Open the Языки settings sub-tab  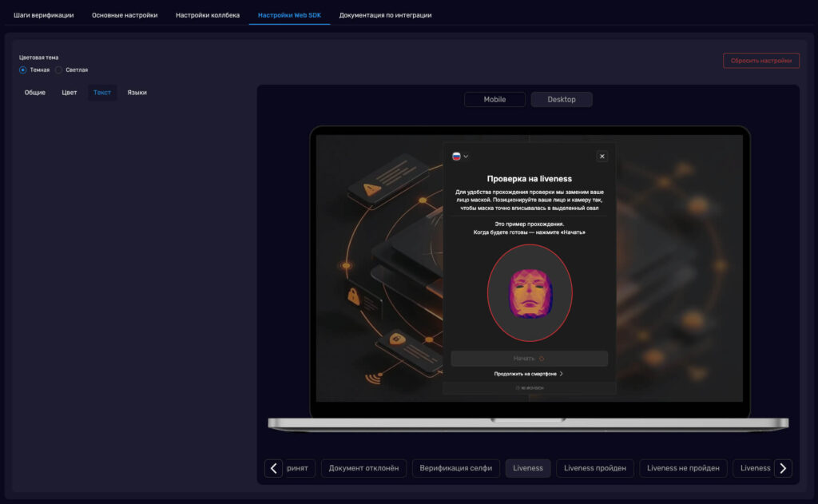137,93
